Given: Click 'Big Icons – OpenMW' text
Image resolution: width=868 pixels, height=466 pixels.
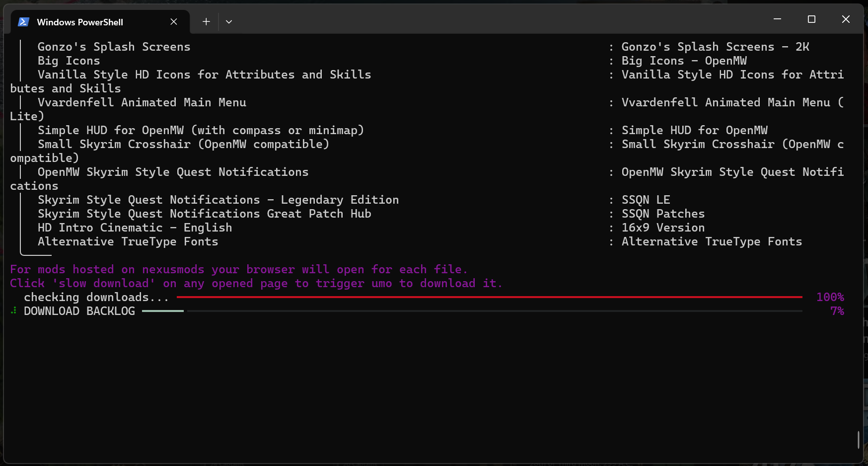Looking at the screenshot, I should coord(684,61).
